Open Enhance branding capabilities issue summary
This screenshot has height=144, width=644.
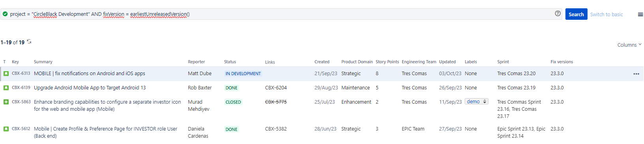tap(107, 105)
